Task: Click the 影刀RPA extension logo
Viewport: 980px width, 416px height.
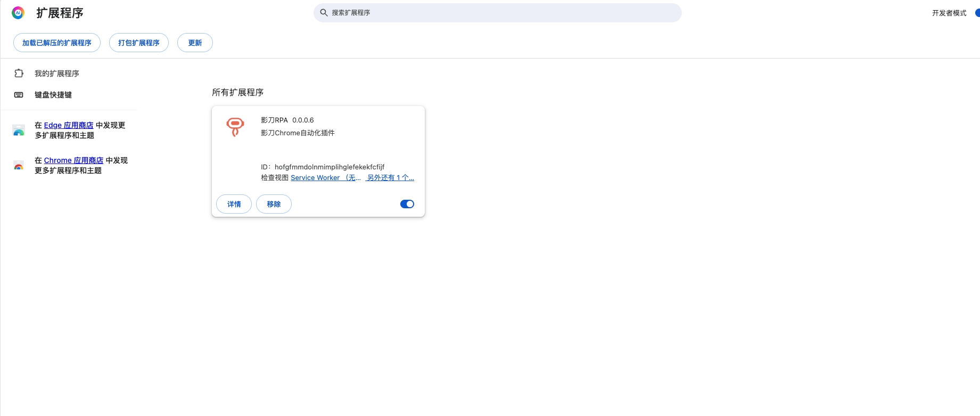Action: coord(235,127)
